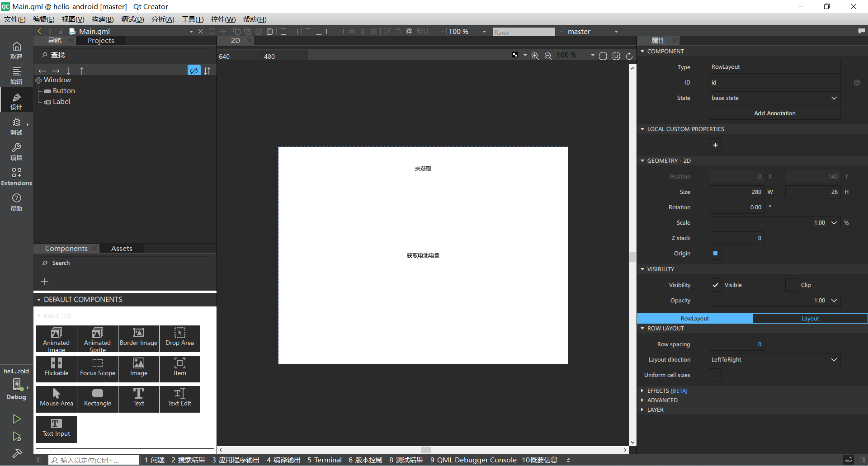This screenshot has height=466, width=868.
Task: Open the State dropdown showing base state
Action: 774,98
